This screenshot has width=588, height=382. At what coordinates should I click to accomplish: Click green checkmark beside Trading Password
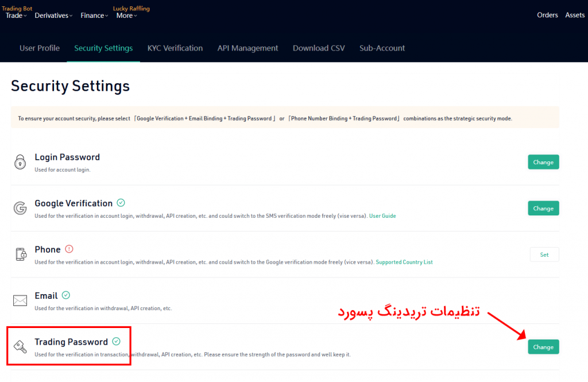coord(117,341)
